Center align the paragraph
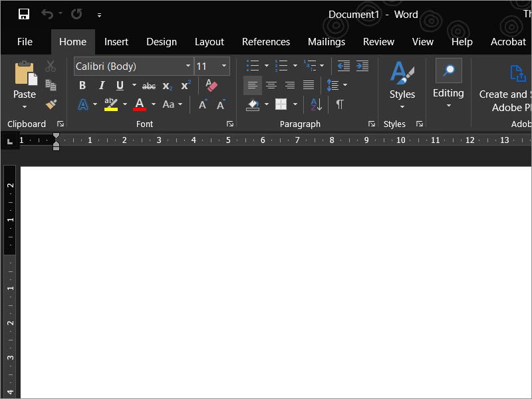Image resolution: width=532 pixels, height=399 pixels. click(271, 85)
